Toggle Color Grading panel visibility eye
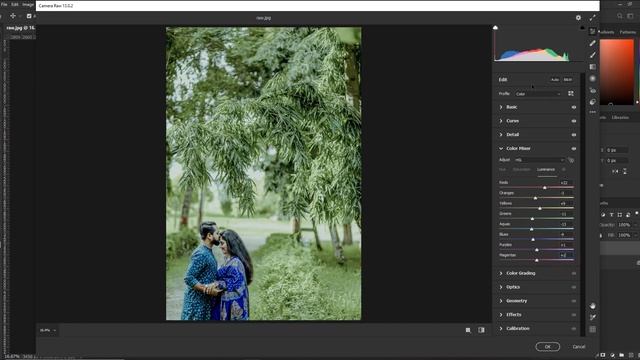This screenshot has height=360, width=640. coord(574,273)
